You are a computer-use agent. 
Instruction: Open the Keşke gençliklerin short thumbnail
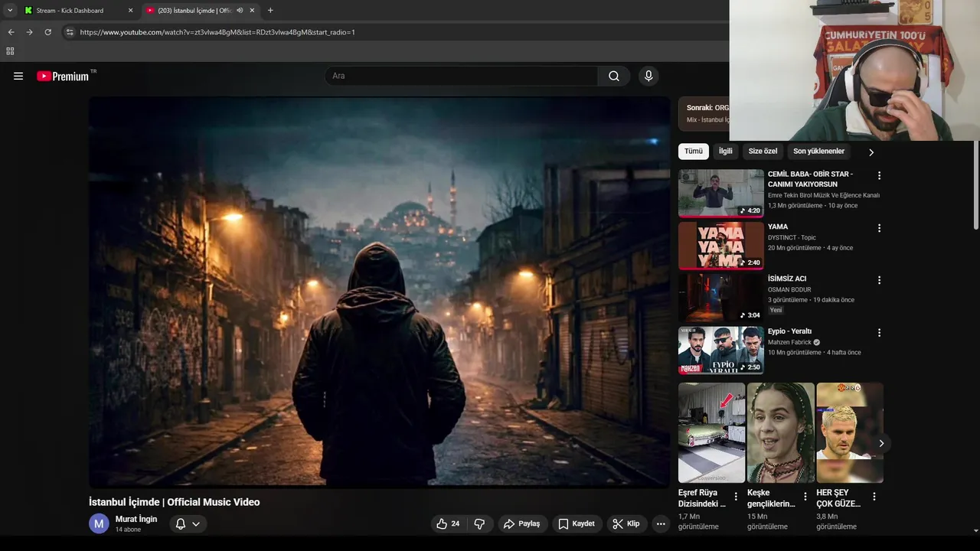pos(781,433)
